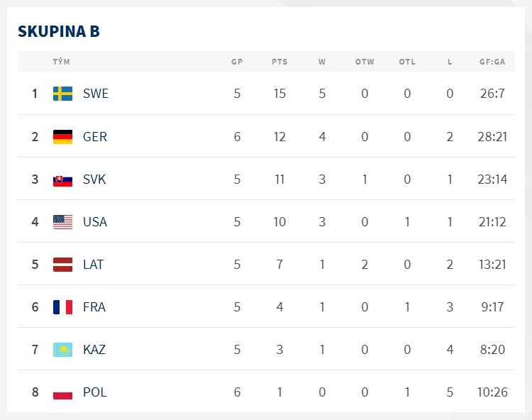Open the SWE team link
532x420 pixels.
point(96,94)
